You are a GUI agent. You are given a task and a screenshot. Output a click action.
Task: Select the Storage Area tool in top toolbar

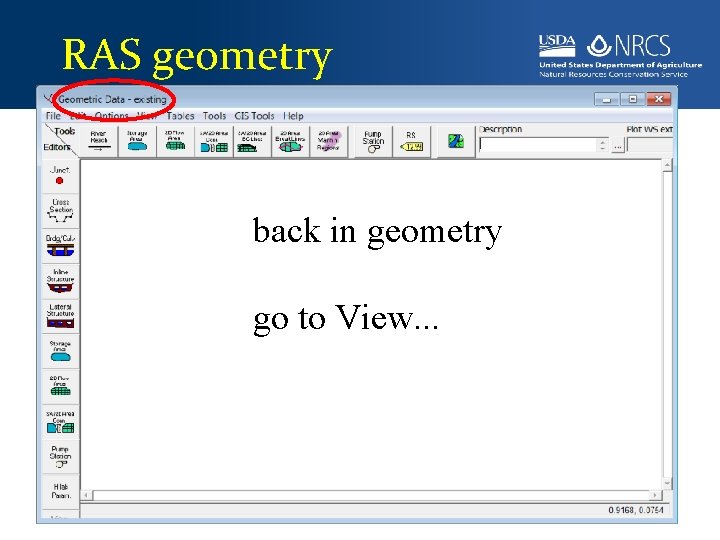(137, 141)
